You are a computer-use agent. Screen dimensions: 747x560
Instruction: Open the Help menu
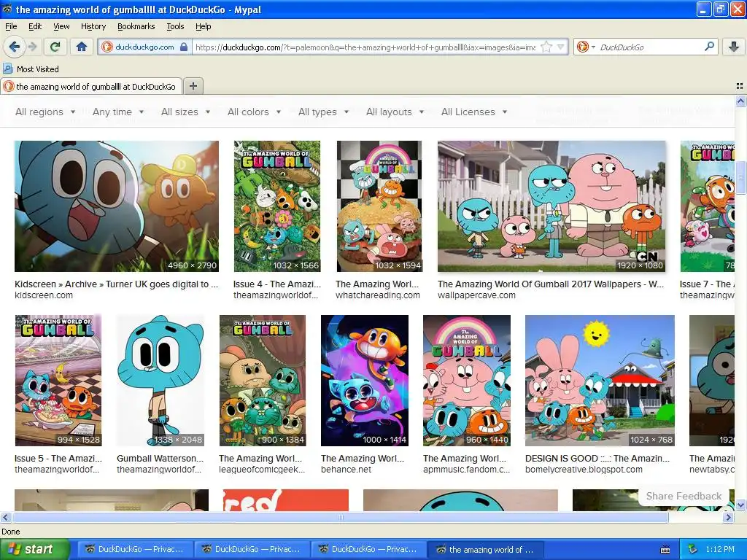tap(203, 26)
